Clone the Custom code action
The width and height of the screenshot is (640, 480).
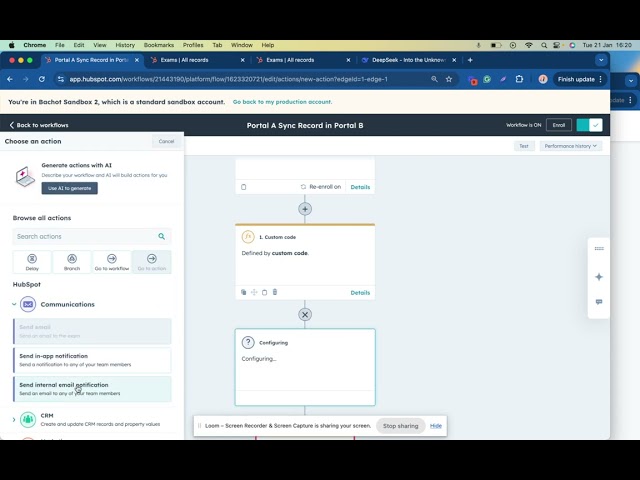pos(244,292)
